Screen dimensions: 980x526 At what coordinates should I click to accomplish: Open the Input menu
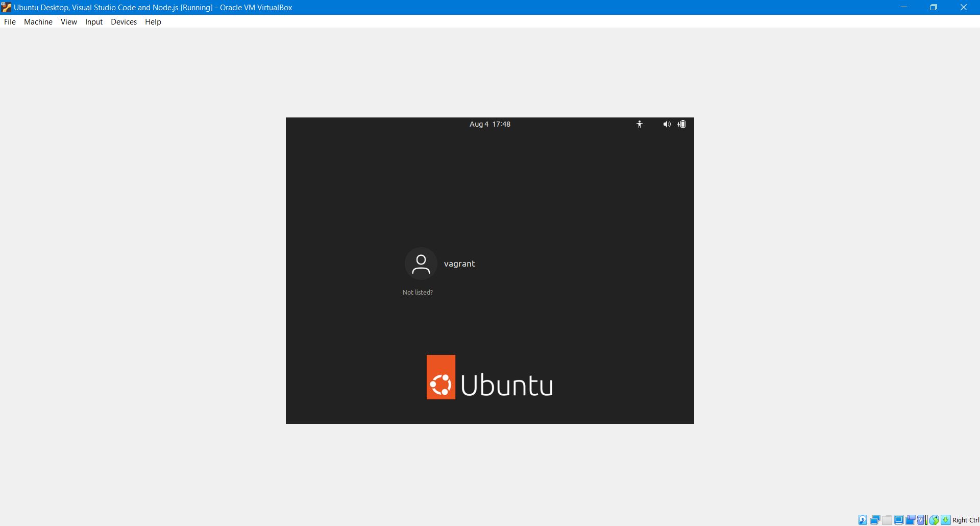click(94, 22)
